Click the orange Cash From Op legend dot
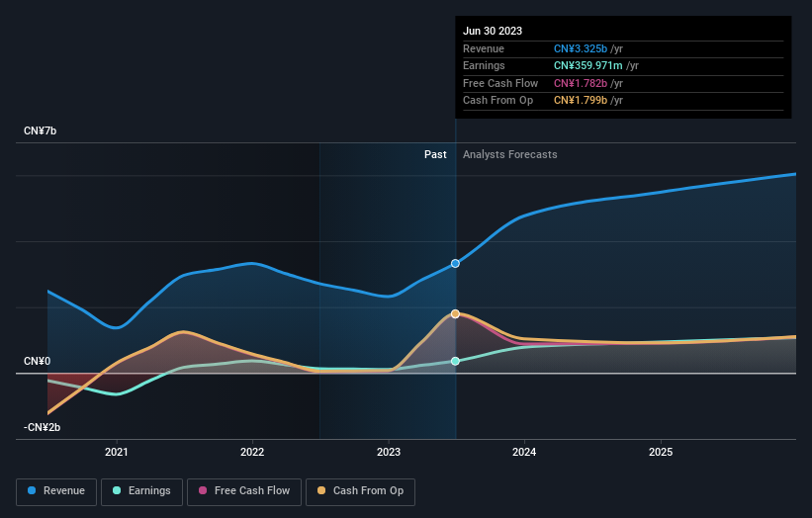 pyautogui.click(x=321, y=490)
